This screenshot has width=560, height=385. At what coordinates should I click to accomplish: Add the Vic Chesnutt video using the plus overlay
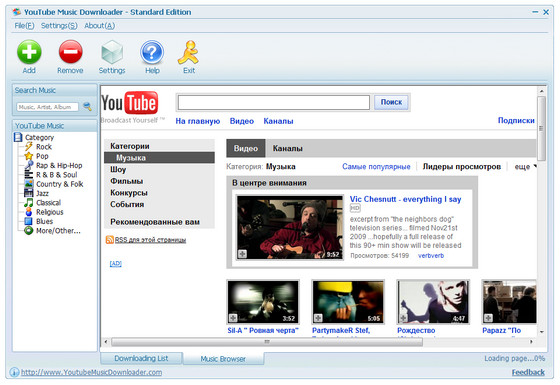[242, 254]
